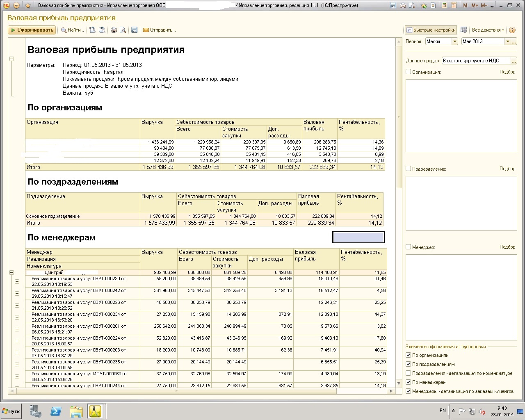Collapse the Дмитрий manager row group
The width and height of the screenshot is (525, 420).
click(11, 272)
